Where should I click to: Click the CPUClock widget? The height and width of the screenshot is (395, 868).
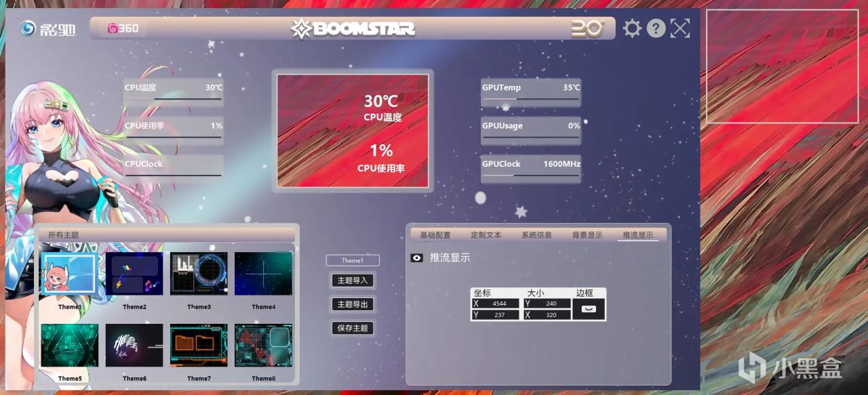pos(174,169)
